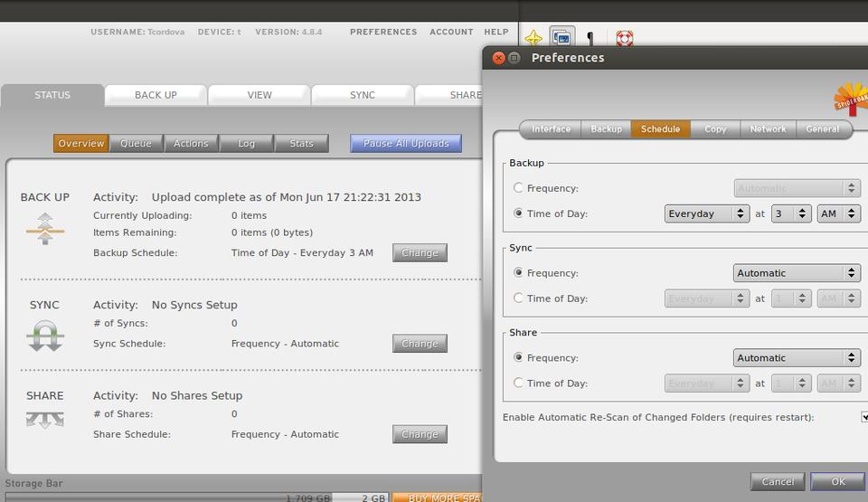Viewport: 868px width, 502px height.
Task: Show the Stats status subtab
Action: click(x=302, y=144)
